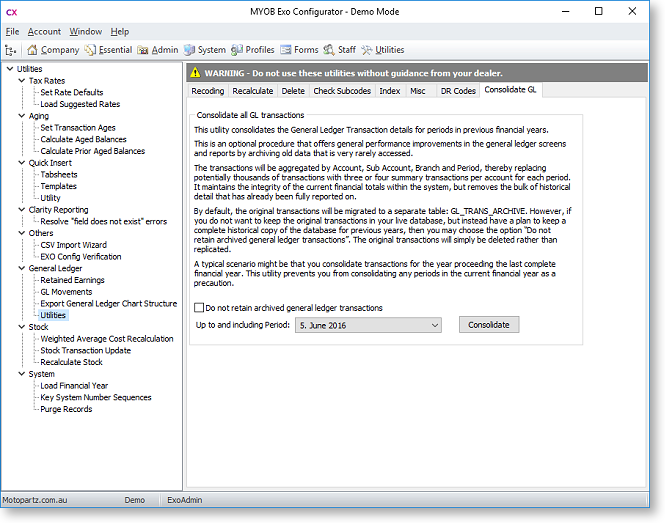Maximize the MYOB Exo Configurator window
Image resolution: width=665 pixels, height=523 pixels.
point(598,11)
